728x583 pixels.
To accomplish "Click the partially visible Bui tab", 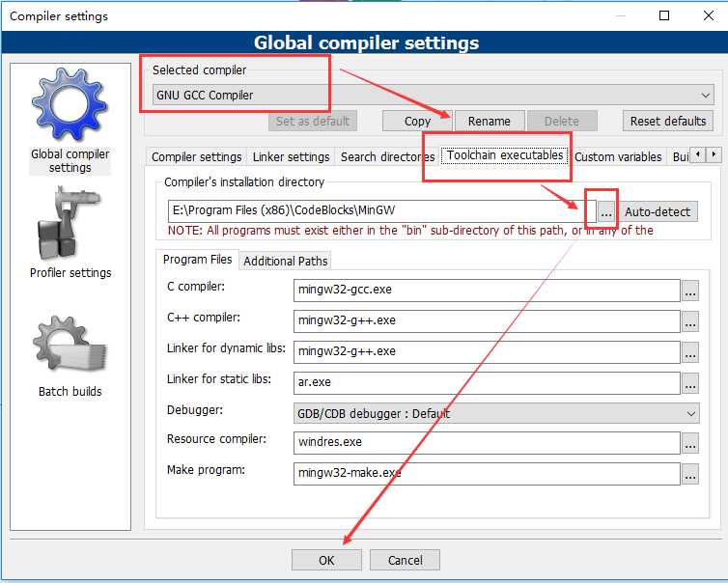I will (x=680, y=157).
